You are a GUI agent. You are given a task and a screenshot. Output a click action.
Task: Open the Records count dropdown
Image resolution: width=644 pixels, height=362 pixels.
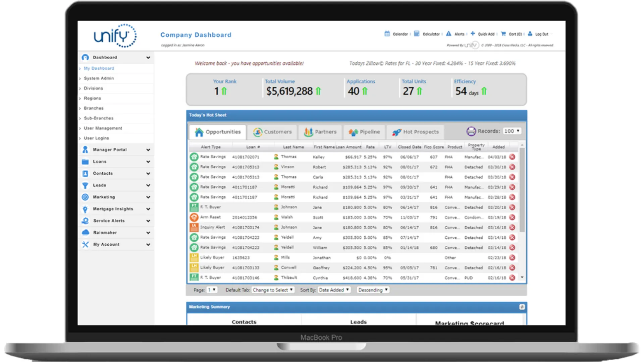click(x=512, y=131)
